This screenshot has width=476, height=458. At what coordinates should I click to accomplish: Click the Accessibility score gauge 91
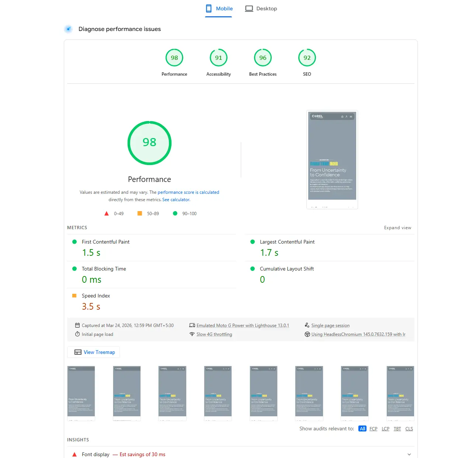coord(218,58)
